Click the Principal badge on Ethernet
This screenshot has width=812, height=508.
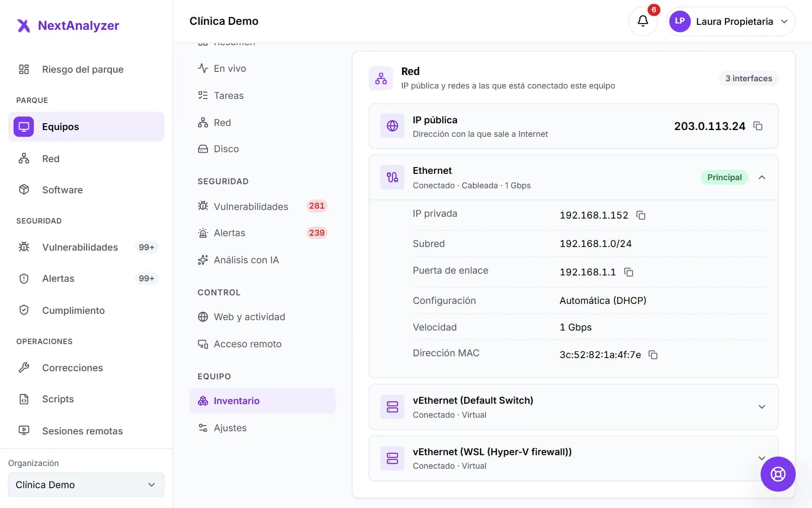tap(724, 177)
